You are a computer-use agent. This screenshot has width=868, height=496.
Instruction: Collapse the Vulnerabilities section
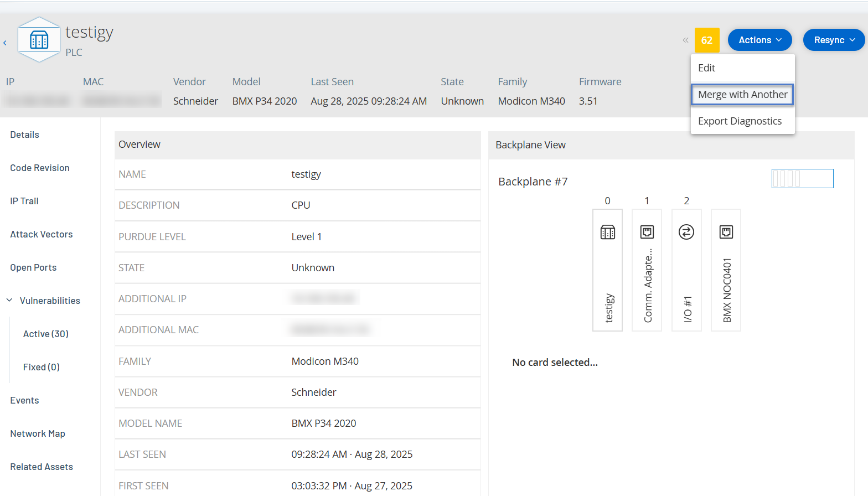coord(9,301)
